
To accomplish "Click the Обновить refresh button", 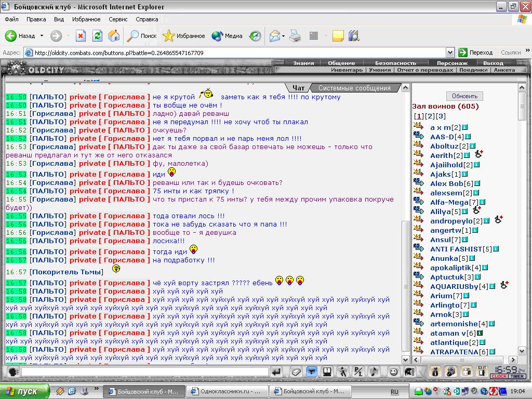I will (x=464, y=96).
